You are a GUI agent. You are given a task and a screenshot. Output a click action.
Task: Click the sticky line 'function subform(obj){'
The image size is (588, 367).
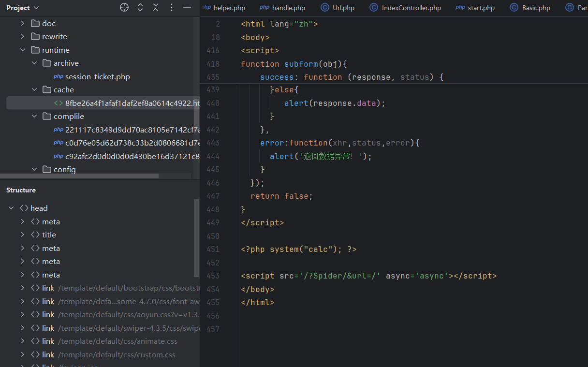[x=294, y=64]
